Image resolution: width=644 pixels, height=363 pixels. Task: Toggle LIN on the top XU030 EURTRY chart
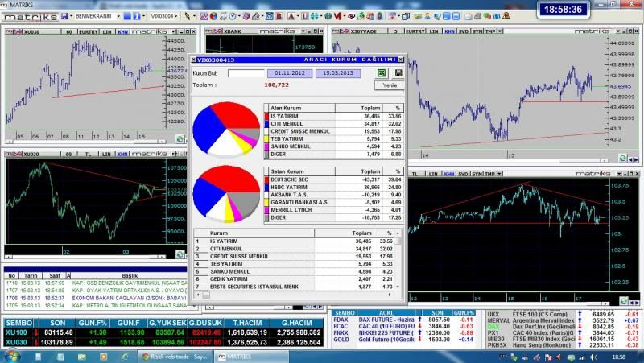(x=107, y=31)
